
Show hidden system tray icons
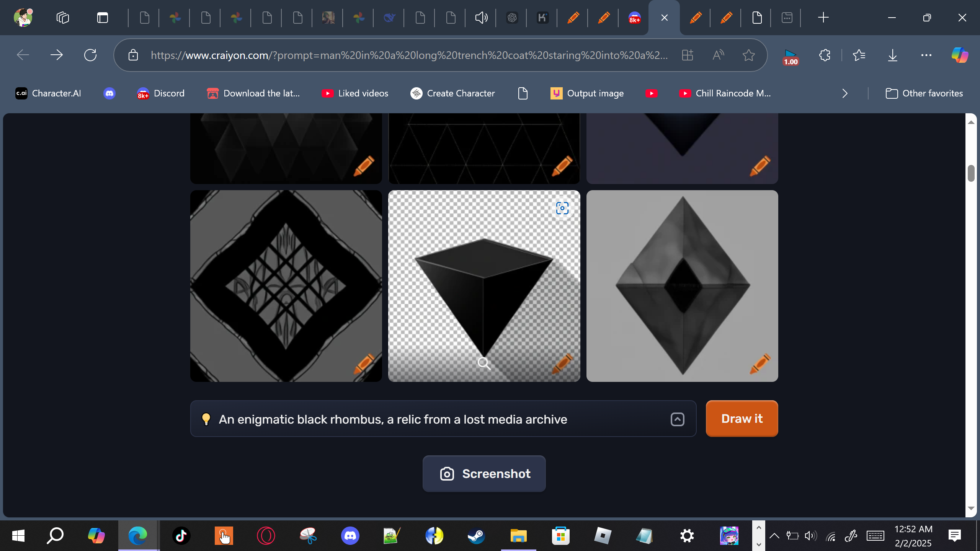[774, 536]
